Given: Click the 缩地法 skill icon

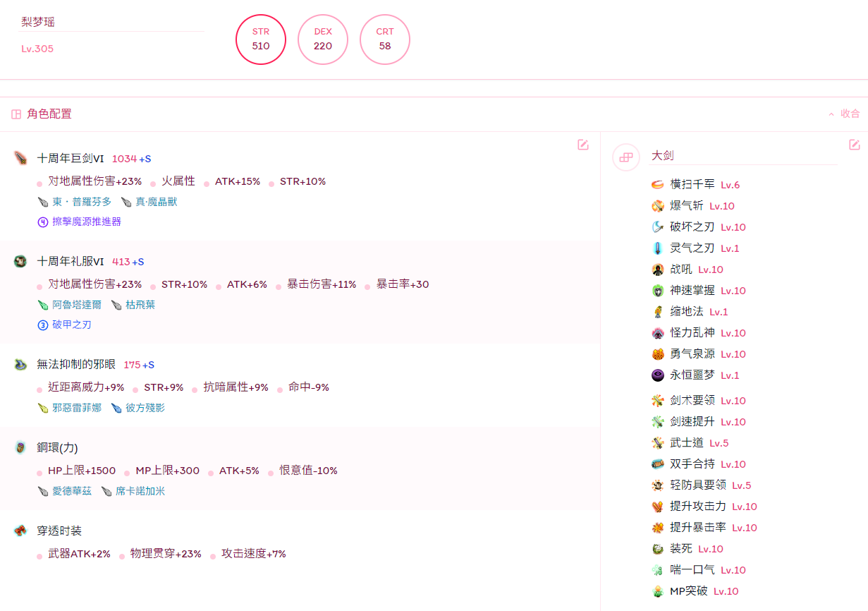Looking at the screenshot, I should coord(658,312).
